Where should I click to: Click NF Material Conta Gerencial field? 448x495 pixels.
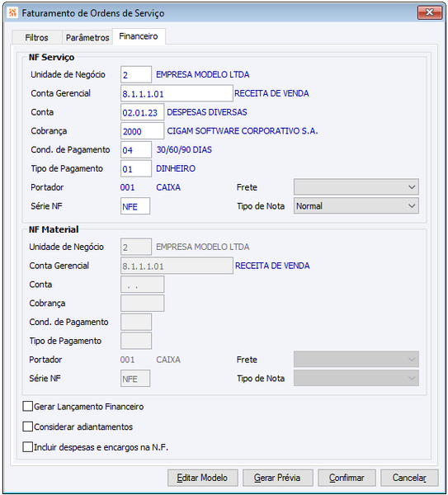[x=177, y=266]
